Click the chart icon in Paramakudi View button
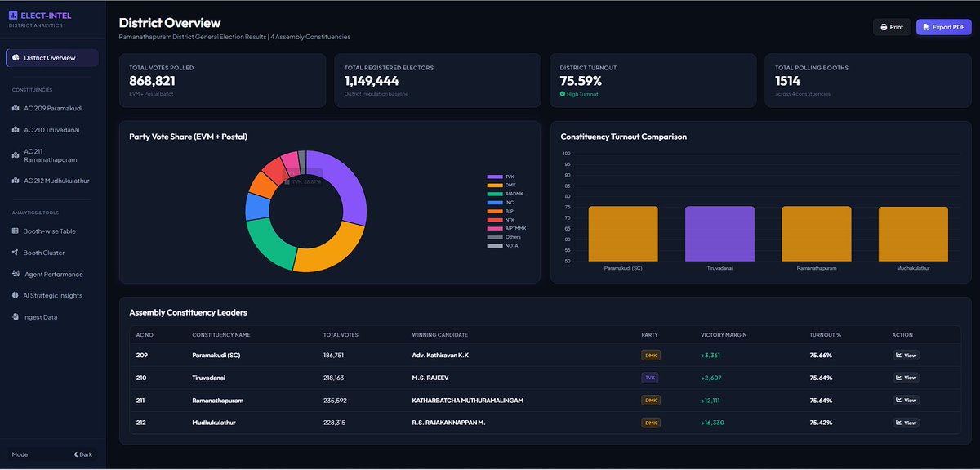The height and width of the screenshot is (470, 980). [x=899, y=356]
